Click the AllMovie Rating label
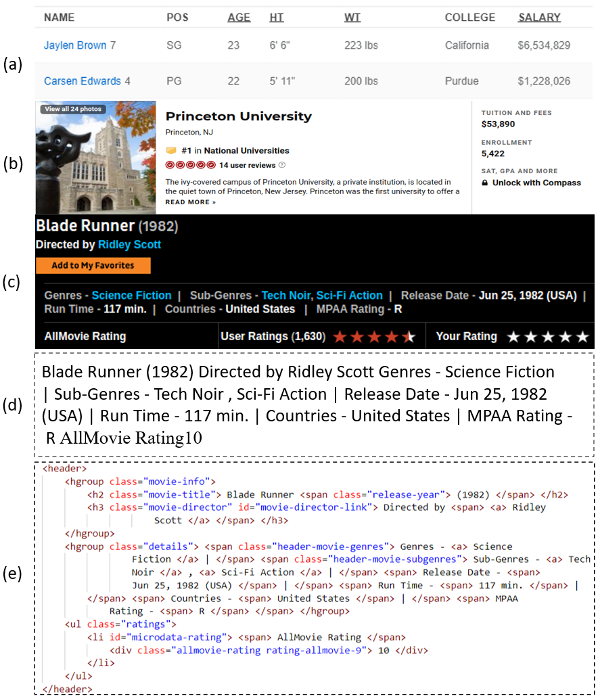 (85, 336)
